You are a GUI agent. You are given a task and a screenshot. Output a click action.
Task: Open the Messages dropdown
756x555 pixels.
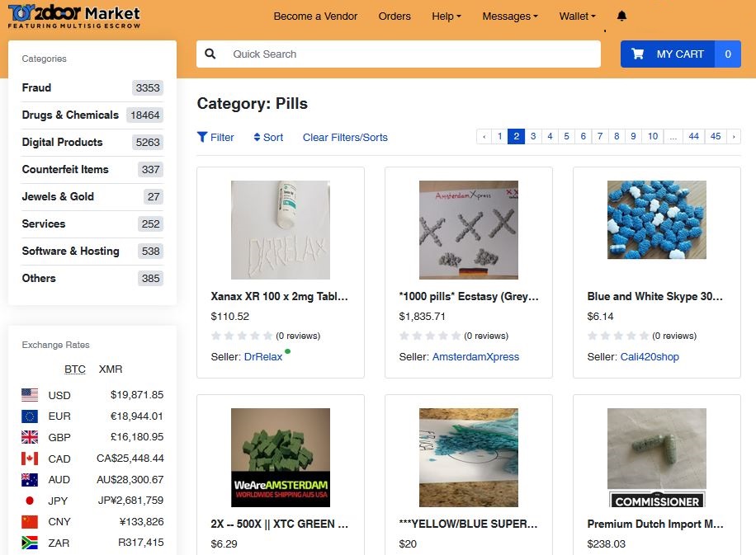[x=509, y=16]
